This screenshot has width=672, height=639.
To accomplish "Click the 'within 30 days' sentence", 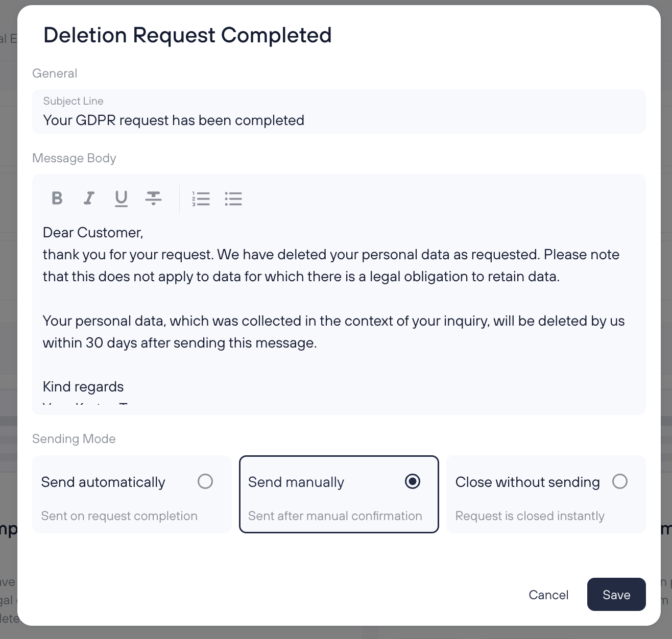I will click(180, 343).
